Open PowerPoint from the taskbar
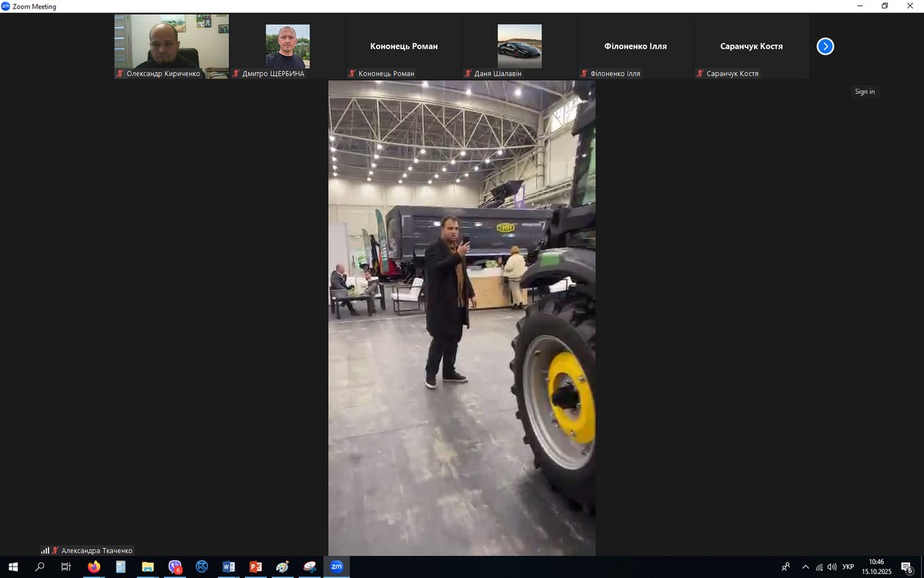The width and height of the screenshot is (924, 578). (256, 566)
